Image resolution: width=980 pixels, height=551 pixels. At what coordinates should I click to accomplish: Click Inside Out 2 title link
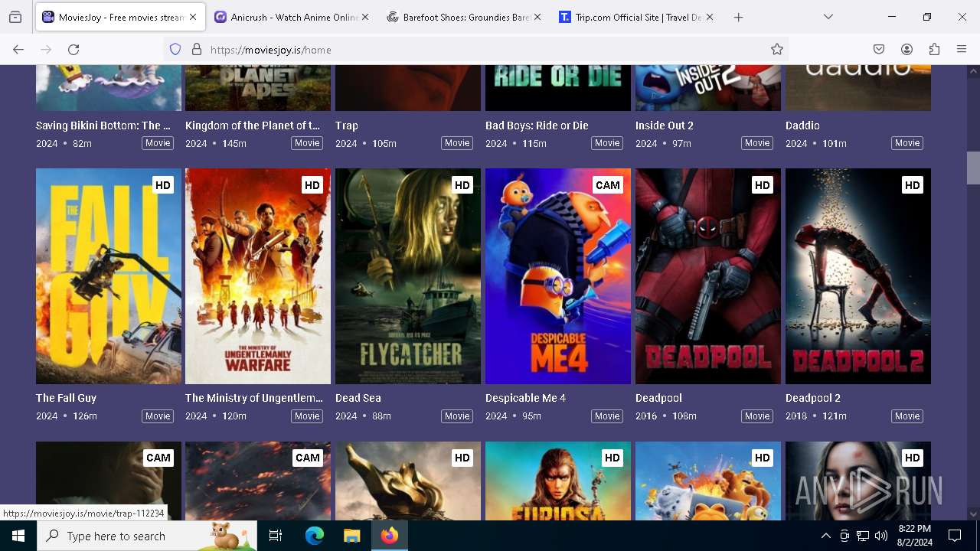point(664,126)
